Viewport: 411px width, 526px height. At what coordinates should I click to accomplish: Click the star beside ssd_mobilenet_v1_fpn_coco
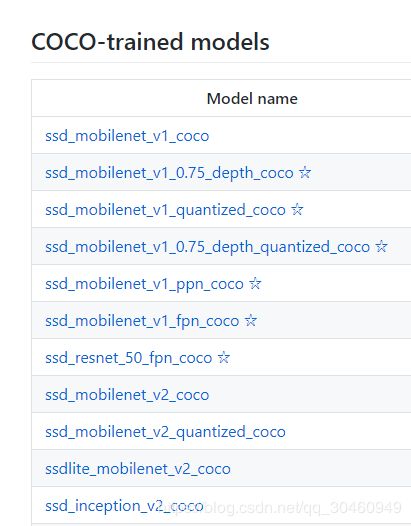251,320
